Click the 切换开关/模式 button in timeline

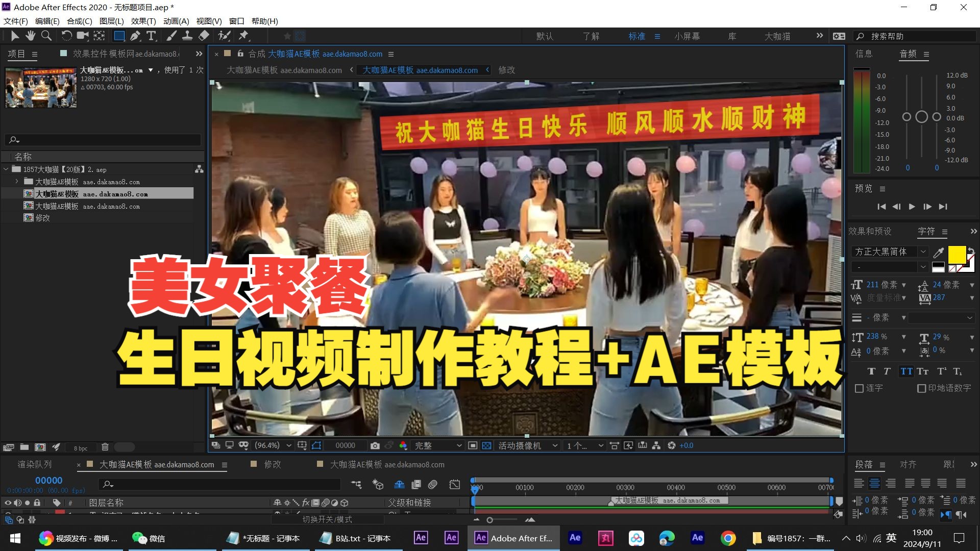pyautogui.click(x=327, y=519)
